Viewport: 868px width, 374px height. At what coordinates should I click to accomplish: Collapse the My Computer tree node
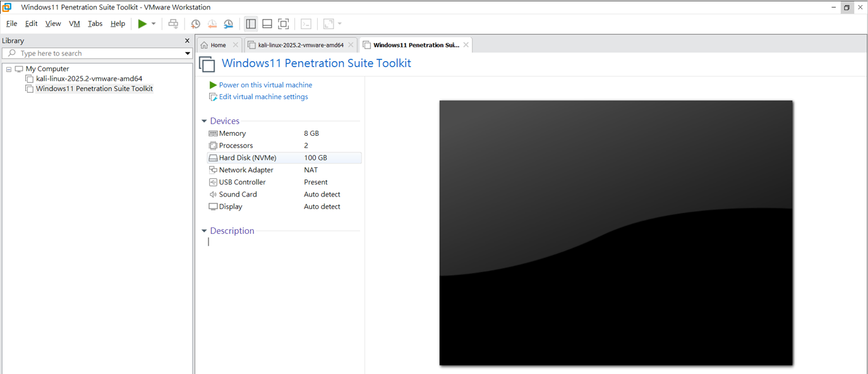[9, 69]
